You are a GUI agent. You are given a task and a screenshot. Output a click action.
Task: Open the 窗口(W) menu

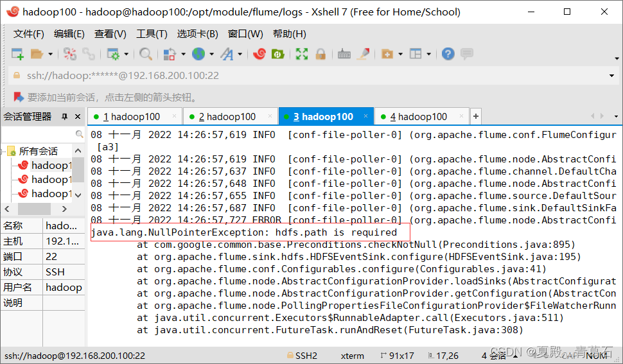(245, 34)
